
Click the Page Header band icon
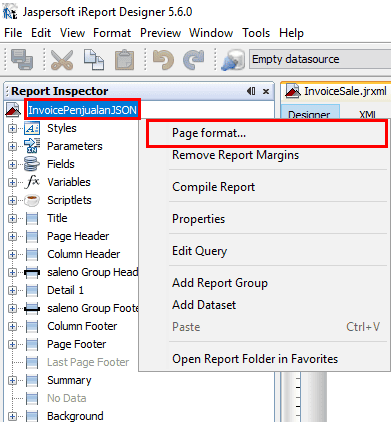point(32,236)
